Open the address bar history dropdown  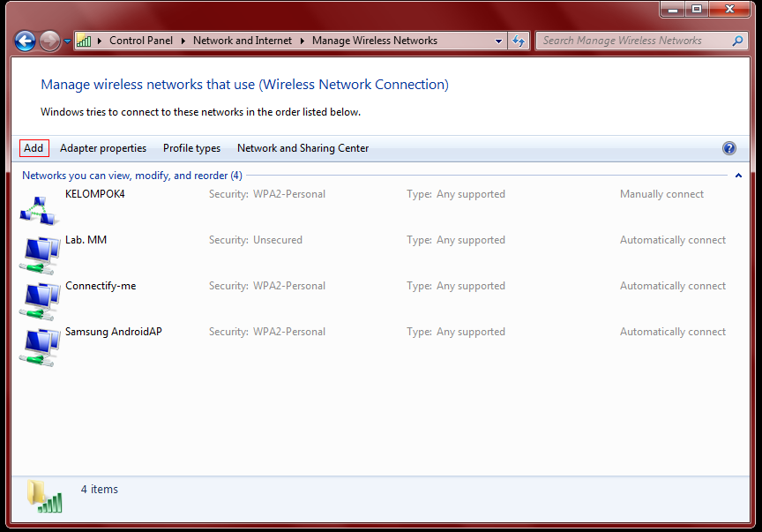[x=498, y=41]
